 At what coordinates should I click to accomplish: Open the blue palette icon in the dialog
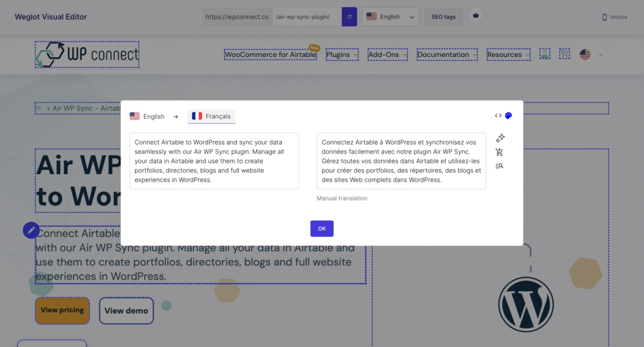[x=508, y=116]
